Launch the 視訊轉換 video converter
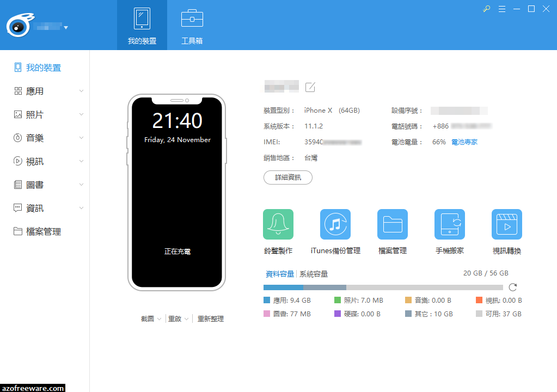Image resolution: width=557 pixels, height=392 pixels. click(507, 224)
